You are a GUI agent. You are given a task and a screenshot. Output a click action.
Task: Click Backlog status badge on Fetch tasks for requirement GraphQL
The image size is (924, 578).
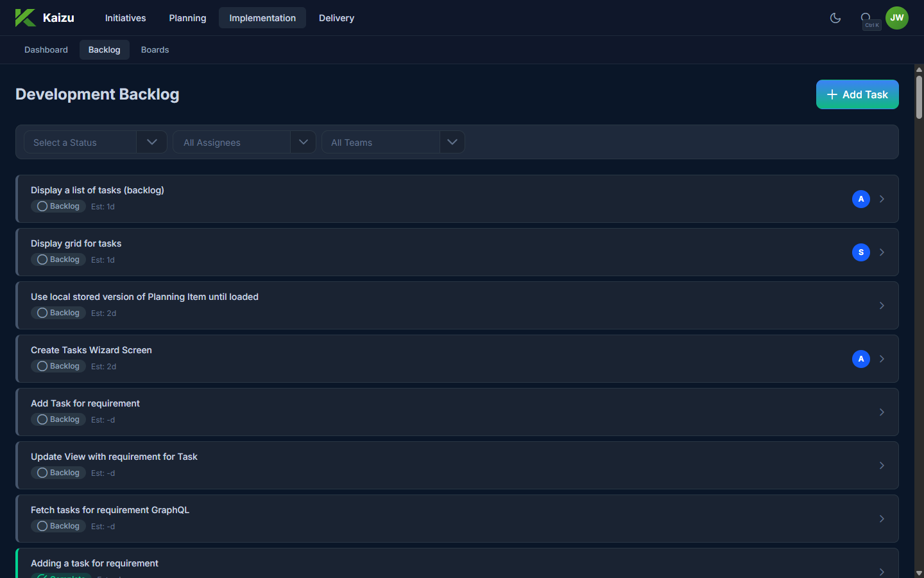(x=58, y=526)
